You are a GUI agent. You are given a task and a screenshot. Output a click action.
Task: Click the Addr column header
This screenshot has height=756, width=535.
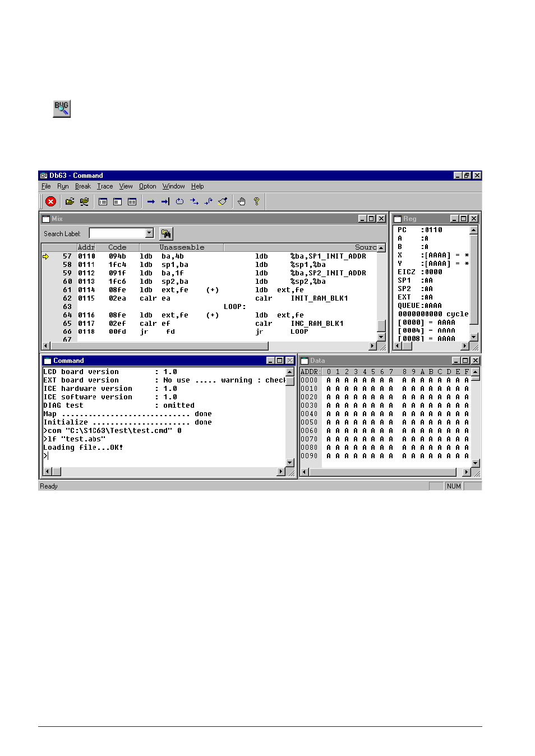pos(86,247)
